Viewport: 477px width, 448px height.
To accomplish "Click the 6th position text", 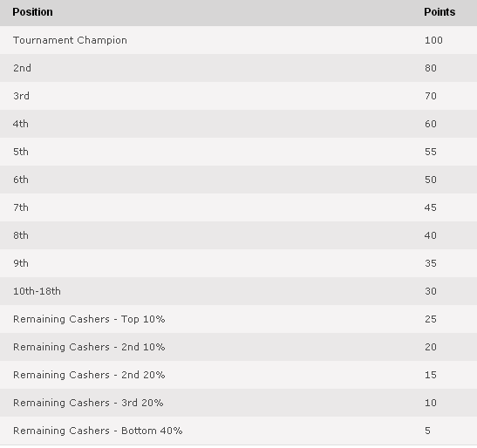I will click(21, 180).
